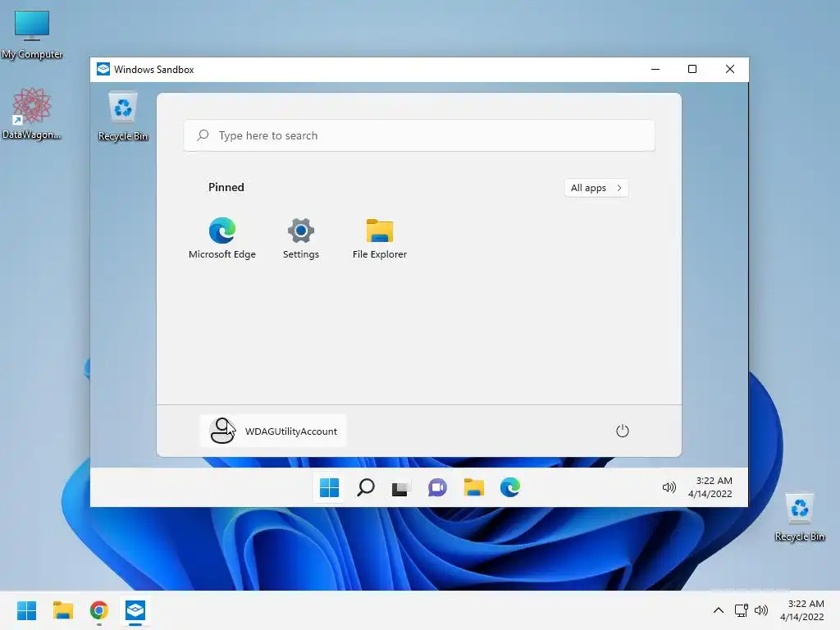Click the Windows Sandbox title bar icon
840x630 pixels.
click(103, 69)
